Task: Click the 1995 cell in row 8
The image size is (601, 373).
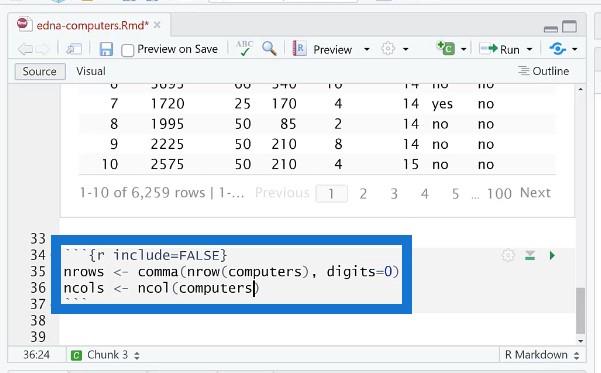Action: pyautogui.click(x=167, y=124)
